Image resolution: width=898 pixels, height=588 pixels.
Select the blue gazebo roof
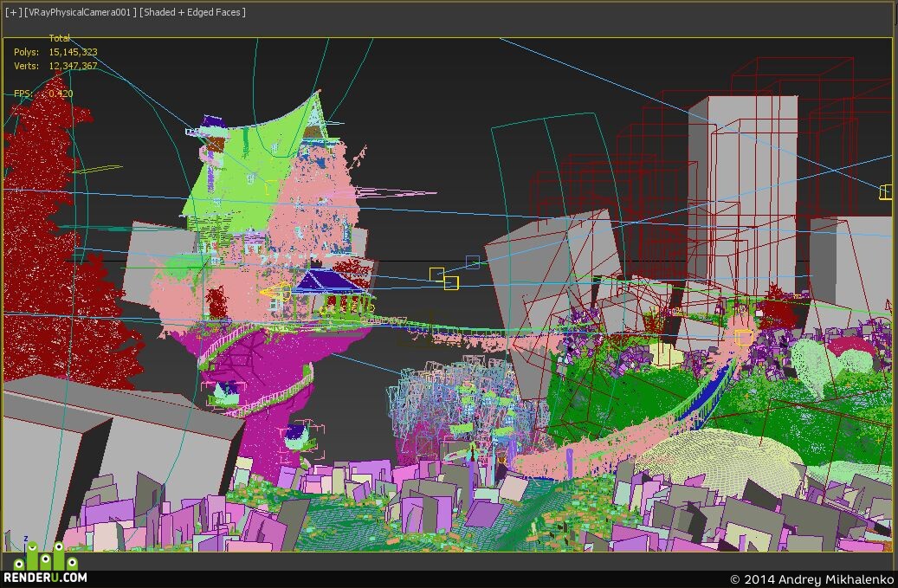click(327, 281)
